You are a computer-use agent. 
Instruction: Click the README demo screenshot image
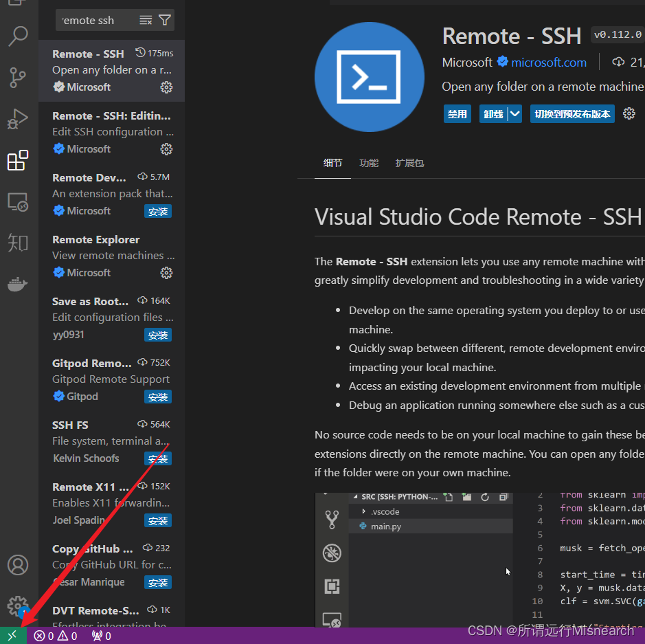click(x=479, y=559)
